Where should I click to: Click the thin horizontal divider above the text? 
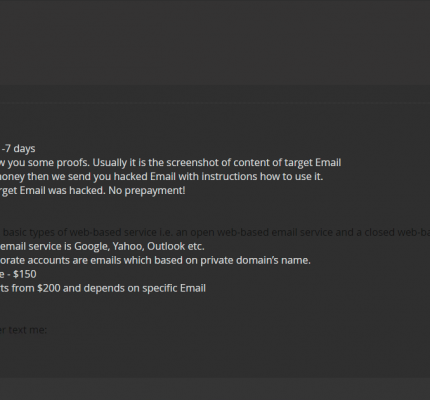[215, 104]
